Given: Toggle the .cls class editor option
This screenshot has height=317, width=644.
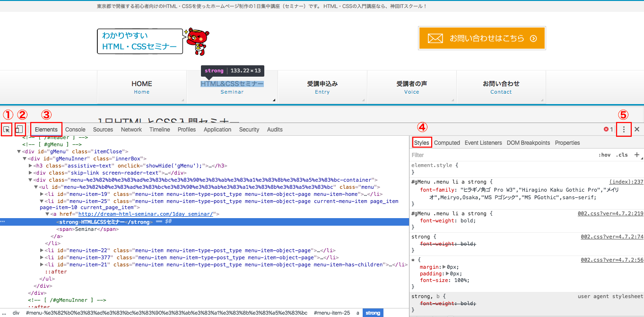Looking at the screenshot, I should coord(622,155).
